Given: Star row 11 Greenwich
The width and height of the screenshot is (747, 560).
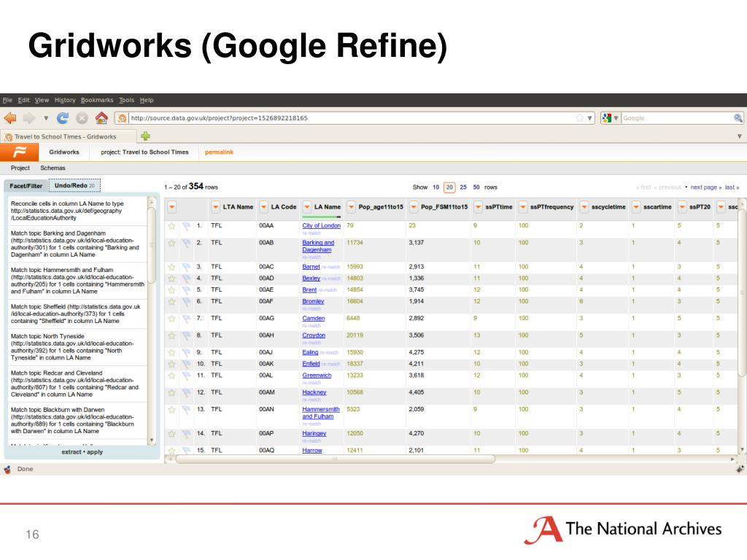Looking at the screenshot, I should tap(171, 376).
